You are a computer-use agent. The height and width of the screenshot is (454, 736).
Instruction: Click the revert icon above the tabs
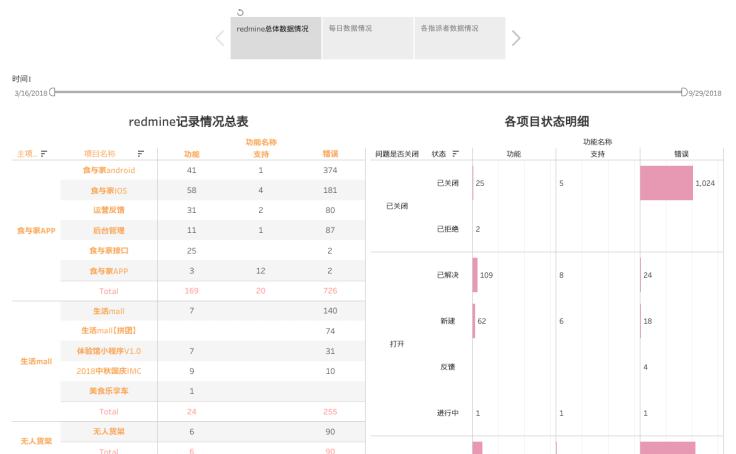pos(240,12)
